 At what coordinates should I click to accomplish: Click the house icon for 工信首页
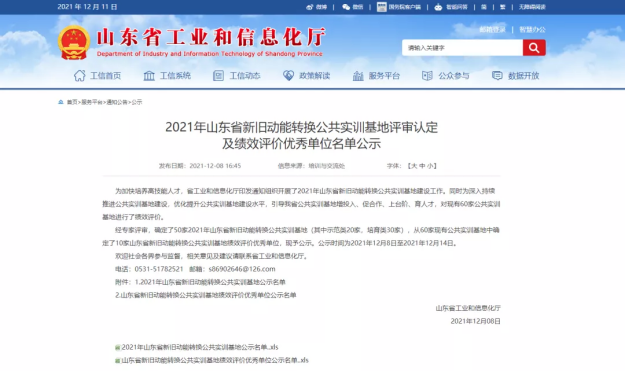coord(80,75)
